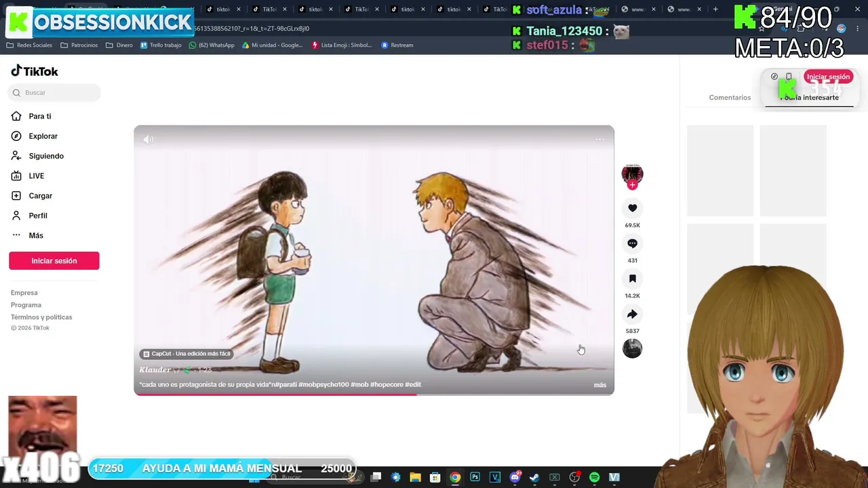The width and height of the screenshot is (868, 488).
Task: Open Steam from the taskbar
Action: click(x=534, y=477)
